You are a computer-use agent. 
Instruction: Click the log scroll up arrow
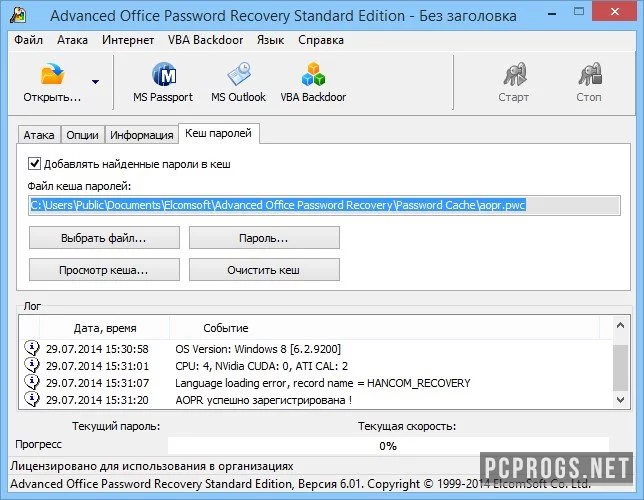[x=621, y=325]
